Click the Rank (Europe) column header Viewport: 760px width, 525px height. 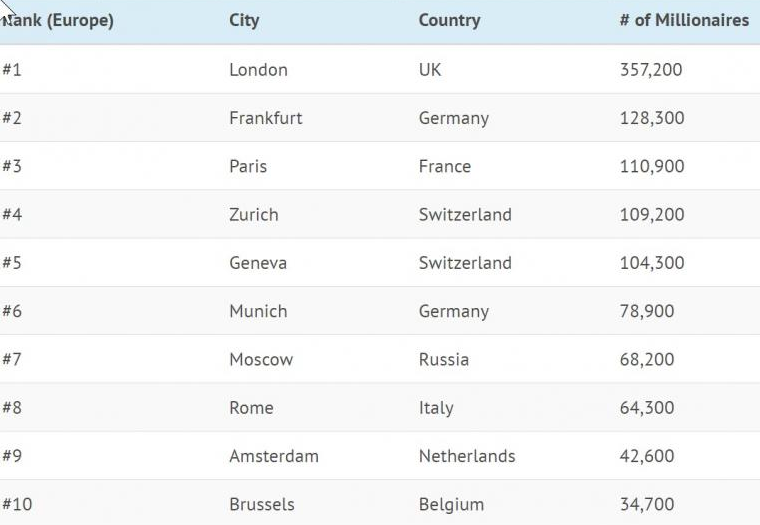tap(58, 21)
